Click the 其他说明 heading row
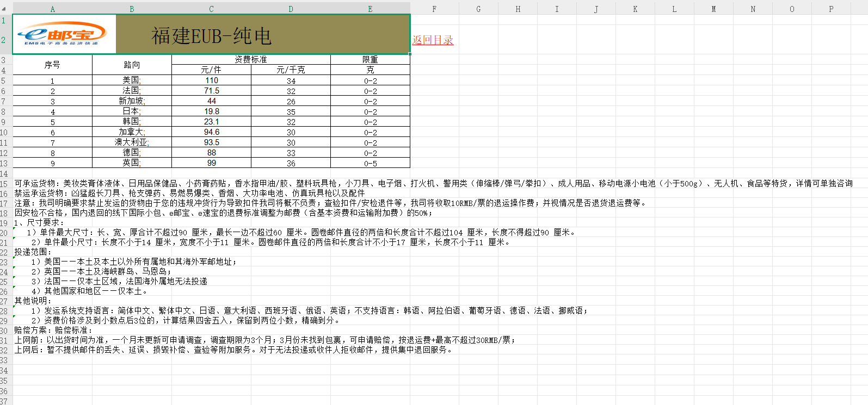The height and width of the screenshot is (405, 868). [x=33, y=301]
